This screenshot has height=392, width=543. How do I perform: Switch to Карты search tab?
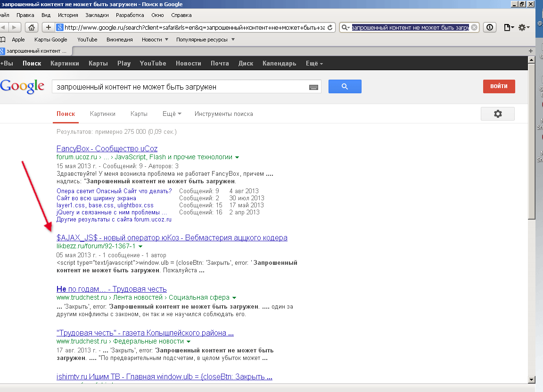[x=139, y=114]
